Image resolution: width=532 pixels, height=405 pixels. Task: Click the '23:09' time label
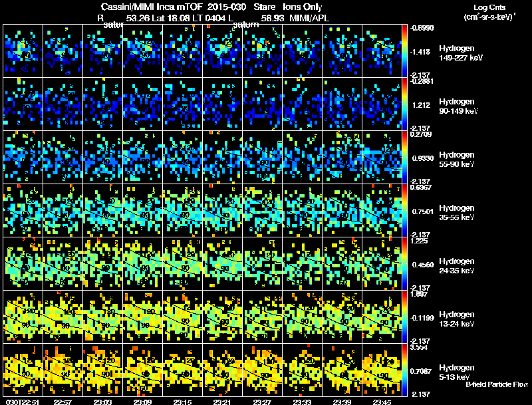(142, 402)
